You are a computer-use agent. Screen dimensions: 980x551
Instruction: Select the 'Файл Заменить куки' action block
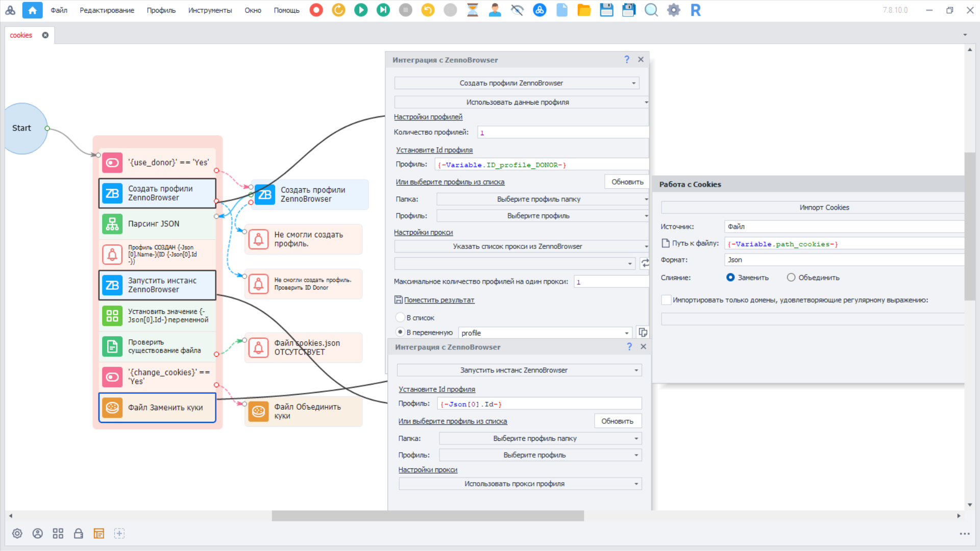157,408
